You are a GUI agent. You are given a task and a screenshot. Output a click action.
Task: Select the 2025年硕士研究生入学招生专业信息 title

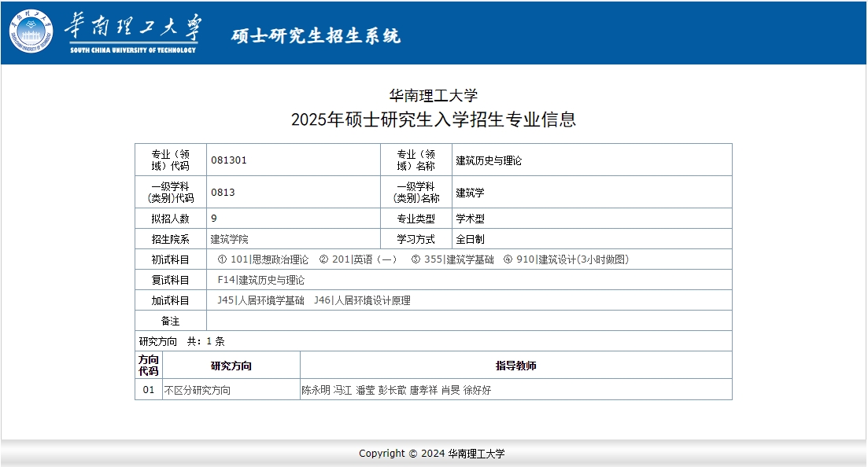pos(434,119)
